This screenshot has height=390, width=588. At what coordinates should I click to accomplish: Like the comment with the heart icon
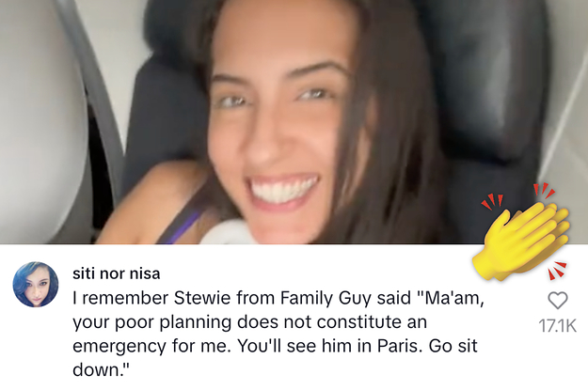tap(558, 301)
